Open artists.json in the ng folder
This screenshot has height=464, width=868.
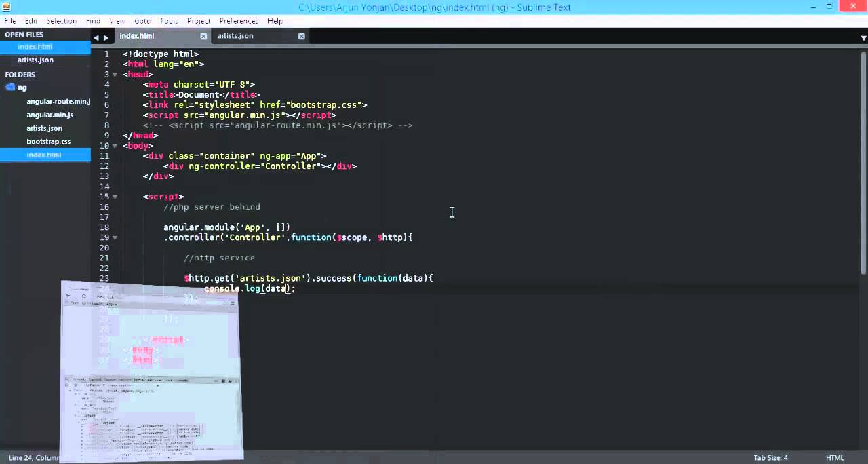44,128
